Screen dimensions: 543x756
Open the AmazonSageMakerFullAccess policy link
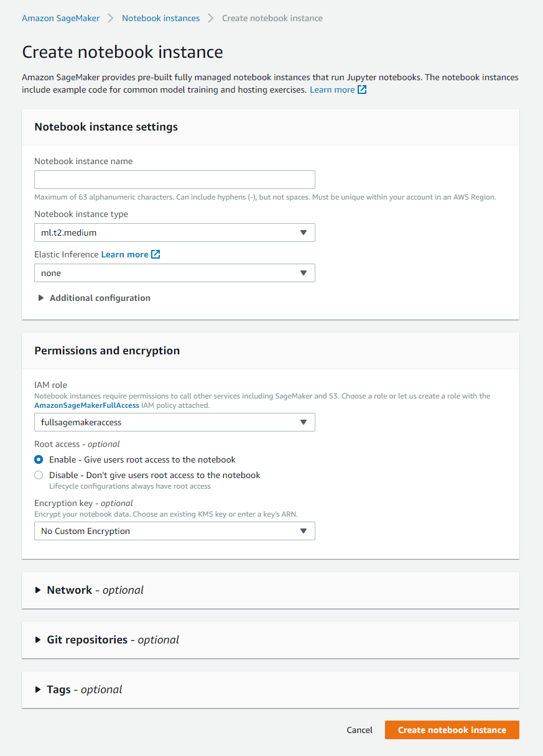pyautogui.click(x=86, y=405)
